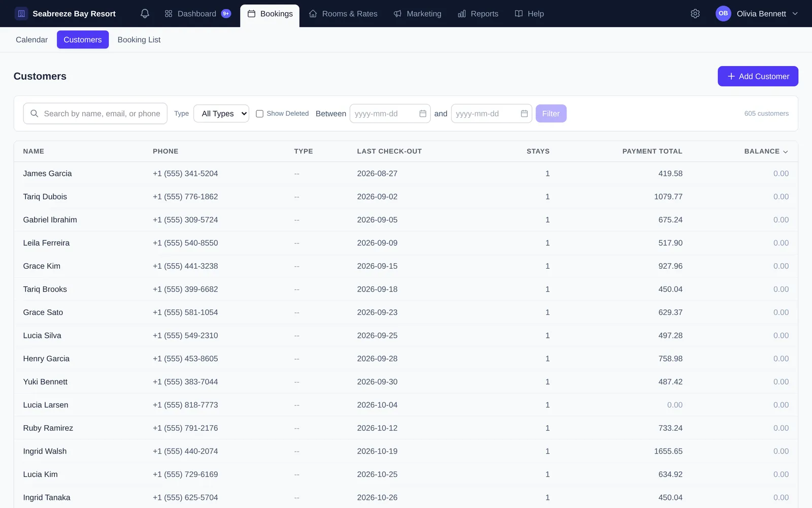Click the Seabreeze Bay Resort logo icon
Image resolution: width=812 pixels, height=508 pixels.
(21, 14)
